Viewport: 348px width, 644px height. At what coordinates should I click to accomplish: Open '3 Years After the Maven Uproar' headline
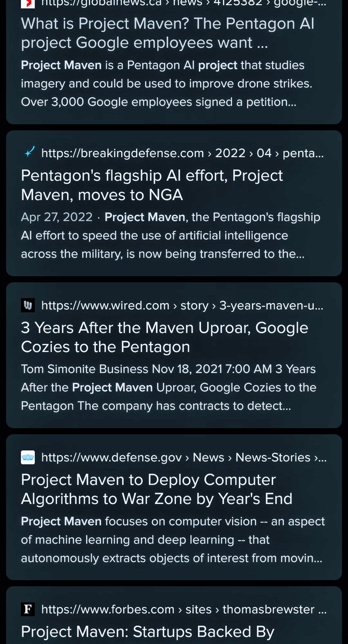[x=164, y=337]
